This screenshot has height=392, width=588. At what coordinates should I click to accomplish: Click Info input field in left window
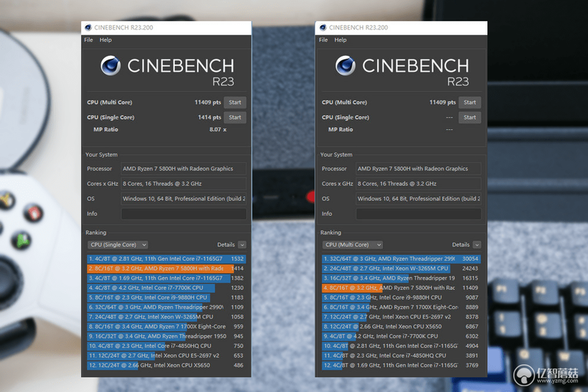pyautogui.click(x=183, y=214)
